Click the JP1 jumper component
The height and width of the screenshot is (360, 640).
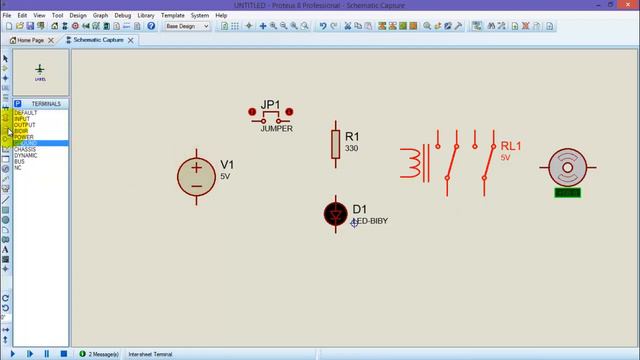271,116
